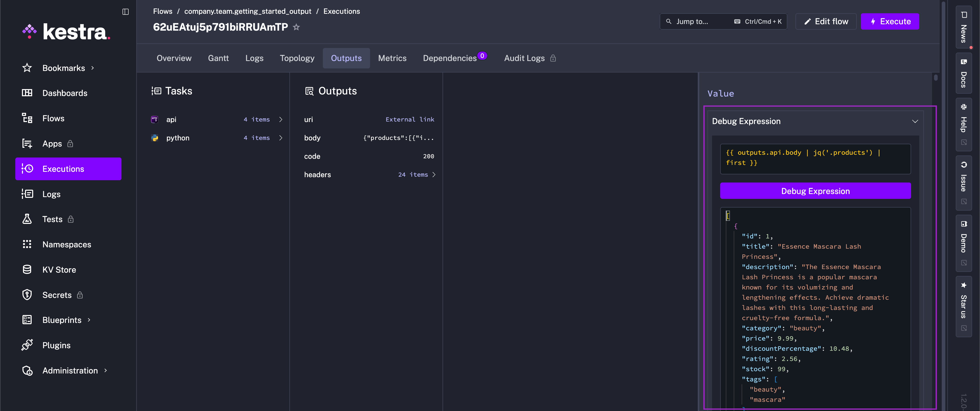The width and height of the screenshot is (980, 411).
Task: Select the Flows sidebar icon
Action: tap(27, 118)
